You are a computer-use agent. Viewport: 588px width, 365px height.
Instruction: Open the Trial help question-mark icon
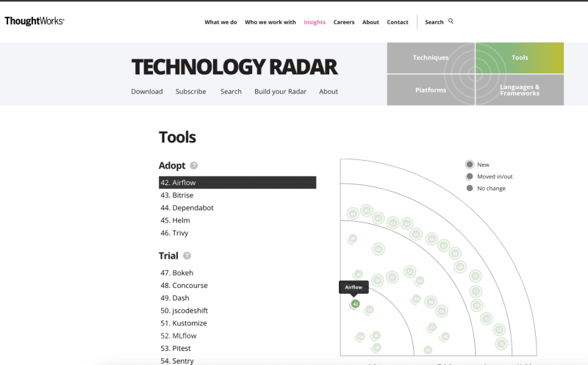click(187, 256)
